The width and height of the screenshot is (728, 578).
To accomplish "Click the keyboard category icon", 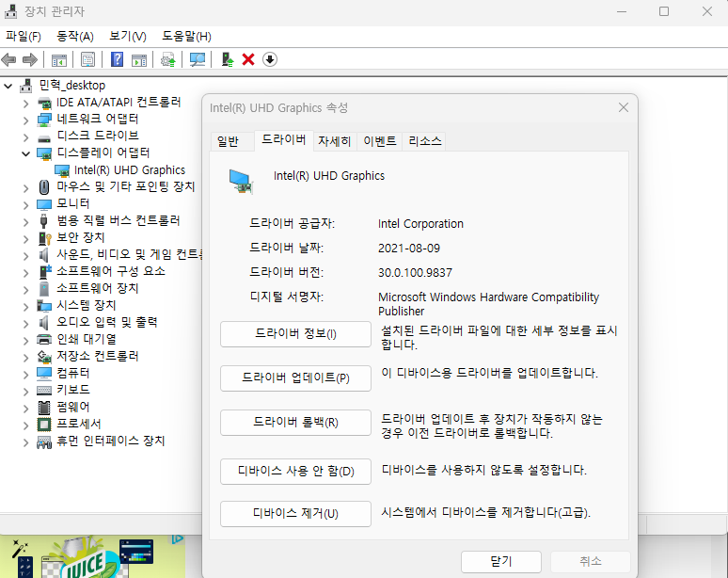I will (44, 391).
